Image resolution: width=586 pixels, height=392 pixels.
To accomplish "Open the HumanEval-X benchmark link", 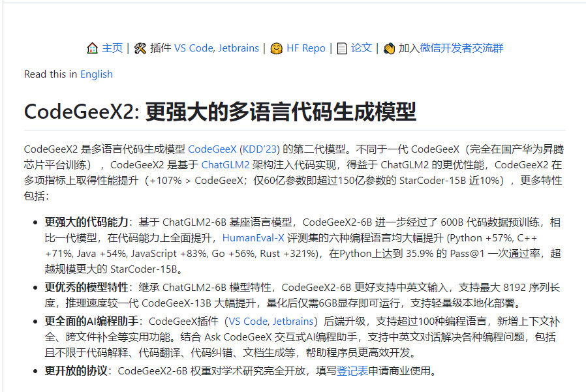I will point(253,238).
